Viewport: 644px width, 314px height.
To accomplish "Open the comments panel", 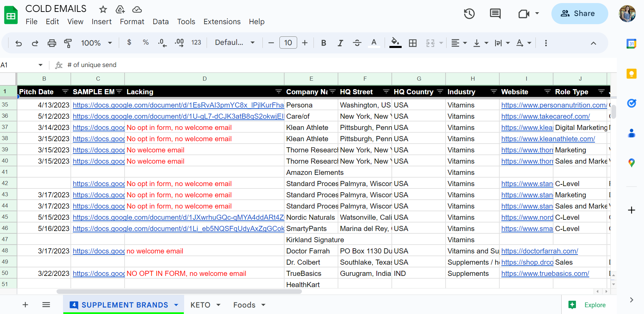I will click(x=495, y=14).
